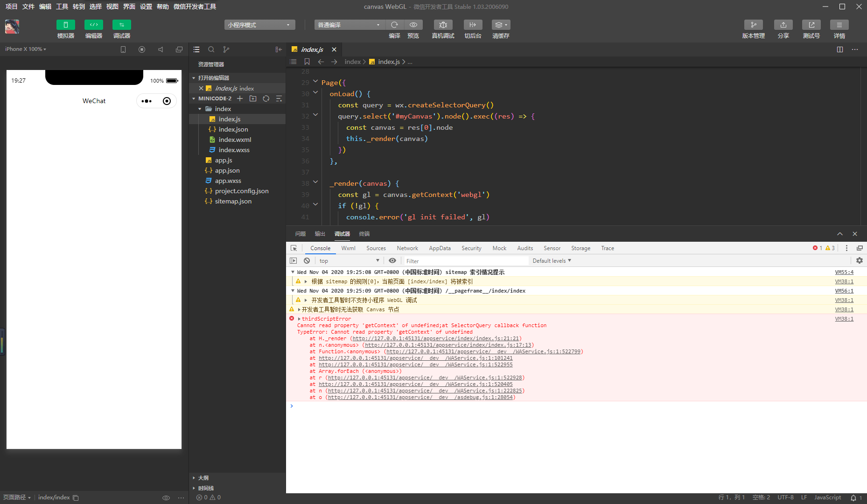Open the explorer list icon

point(196,49)
